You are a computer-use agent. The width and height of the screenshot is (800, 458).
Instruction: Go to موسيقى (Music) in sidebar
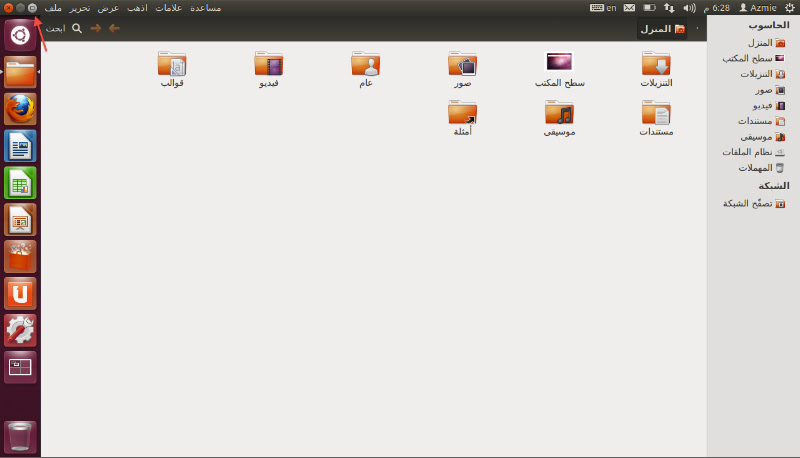tap(762, 137)
